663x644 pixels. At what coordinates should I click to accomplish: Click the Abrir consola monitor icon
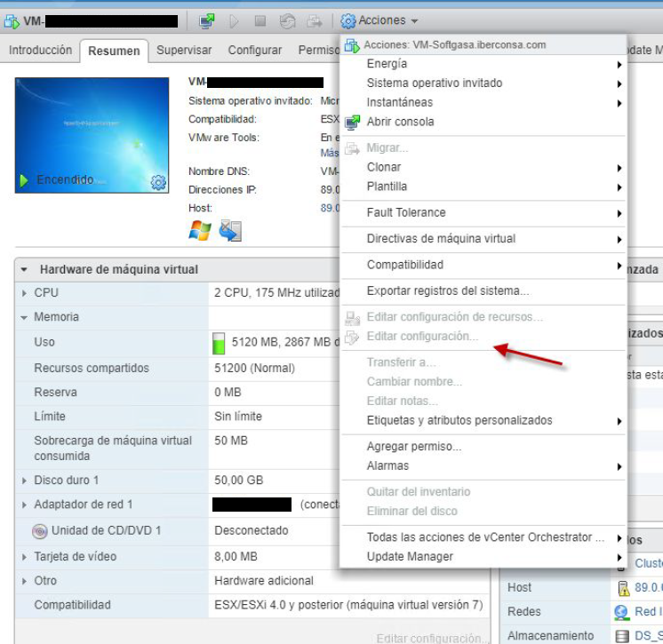(352, 122)
